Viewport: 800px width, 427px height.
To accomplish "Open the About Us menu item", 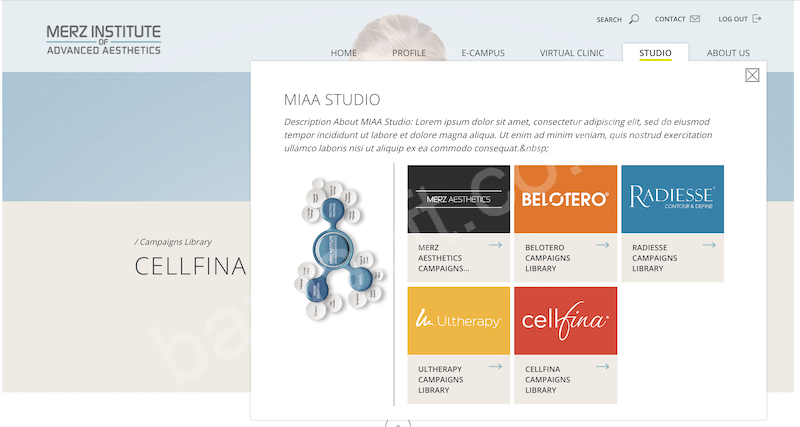I will click(x=728, y=53).
